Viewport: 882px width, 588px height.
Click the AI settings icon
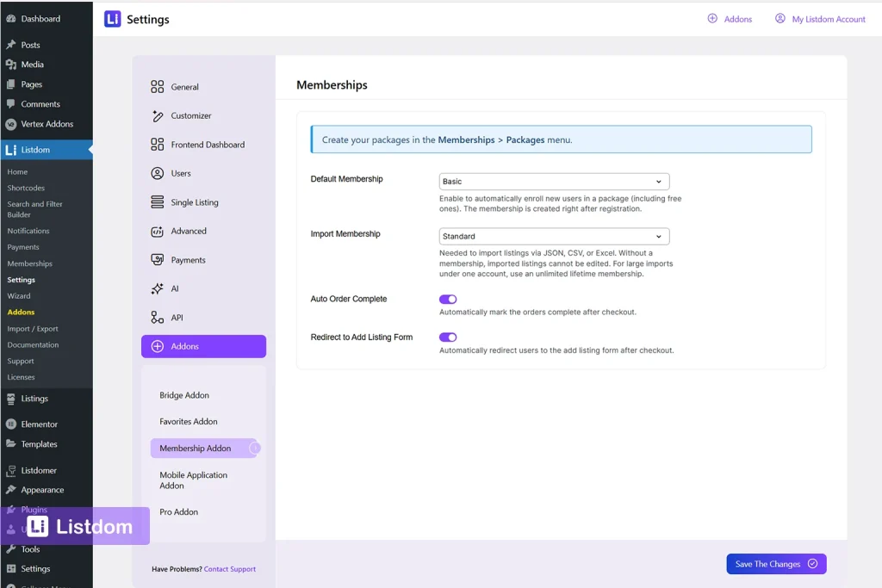pos(159,288)
